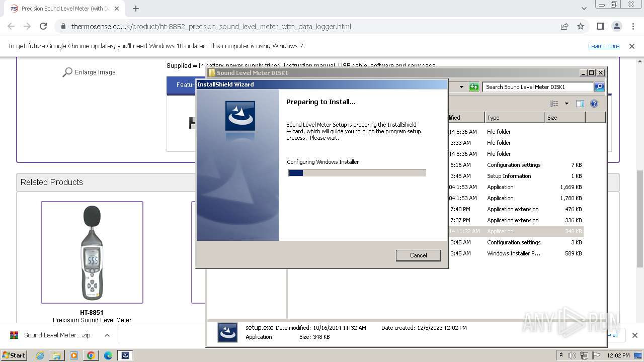Screen dimensions: 644x362
Task: Open the Action Center flag icon
Action: pyautogui.click(x=597, y=355)
